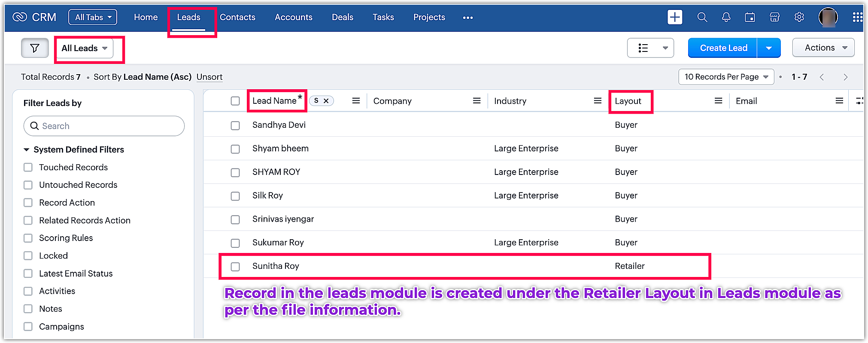868x343 pixels.
Task: Click the Create Lead button
Action: click(723, 48)
